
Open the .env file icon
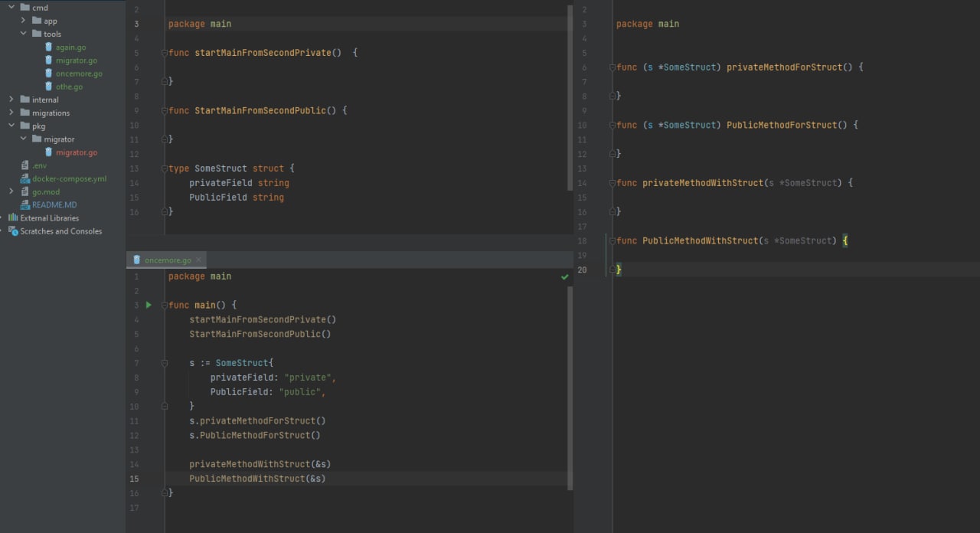tap(25, 165)
